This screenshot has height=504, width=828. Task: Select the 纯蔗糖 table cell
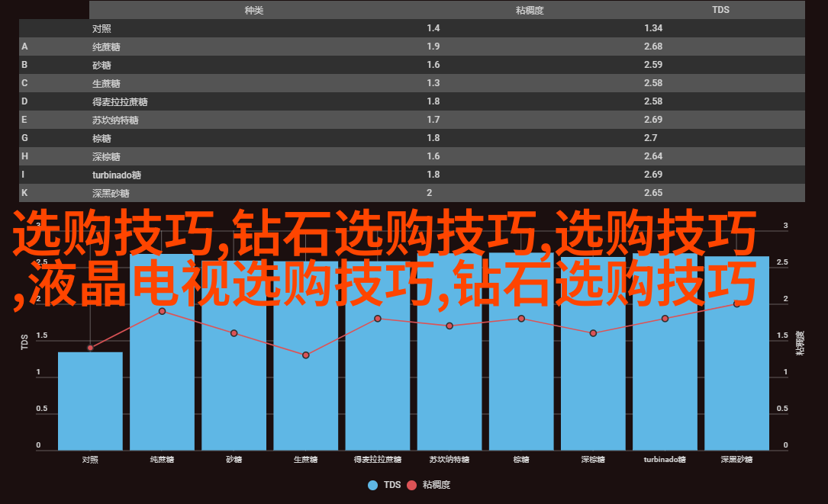(106, 47)
